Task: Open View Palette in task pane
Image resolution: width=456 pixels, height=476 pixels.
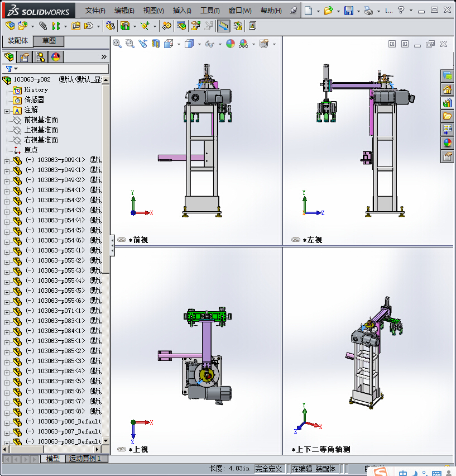Action: pos(448,129)
